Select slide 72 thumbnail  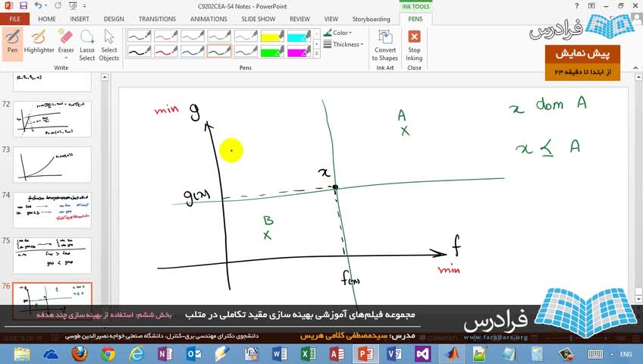[x=52, y=119]
